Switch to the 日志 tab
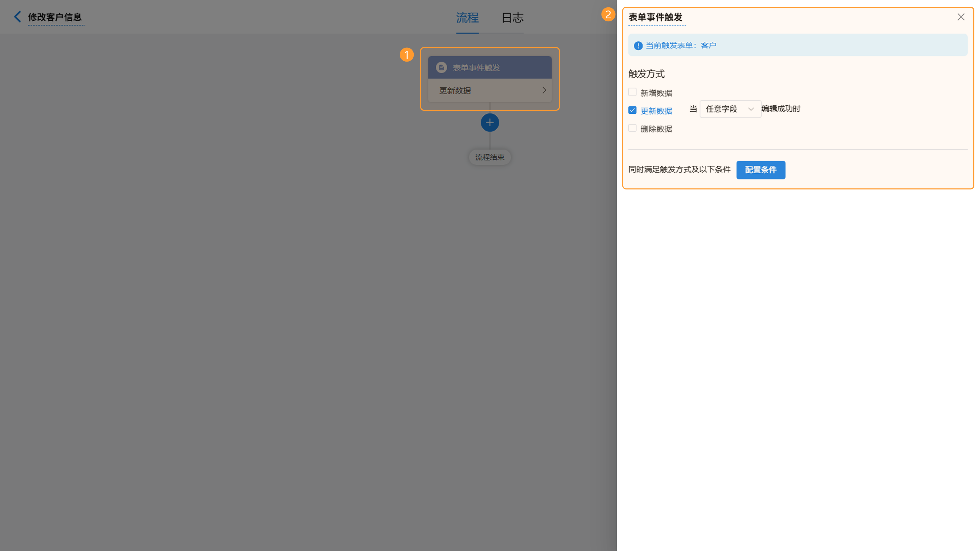Image resolution: width=980 pixels, height=551 pixels. coord(512,18)
